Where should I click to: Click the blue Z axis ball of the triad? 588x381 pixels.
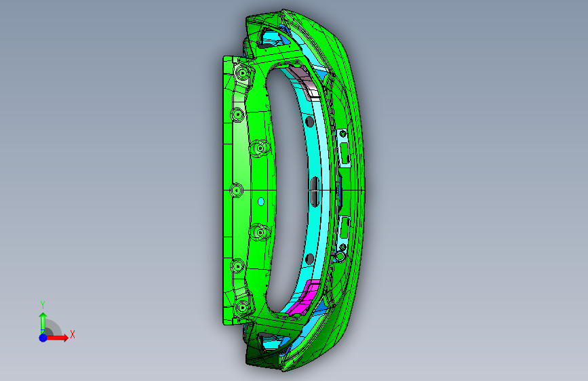point(43,338)
